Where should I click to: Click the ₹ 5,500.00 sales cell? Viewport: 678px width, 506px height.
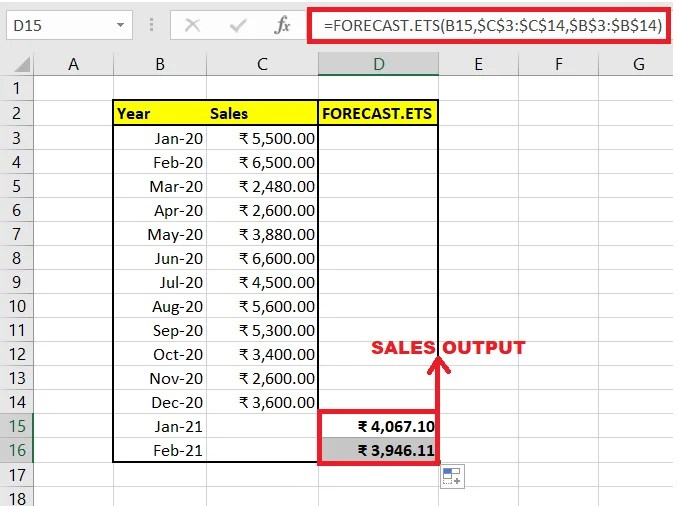click(262, 138)
